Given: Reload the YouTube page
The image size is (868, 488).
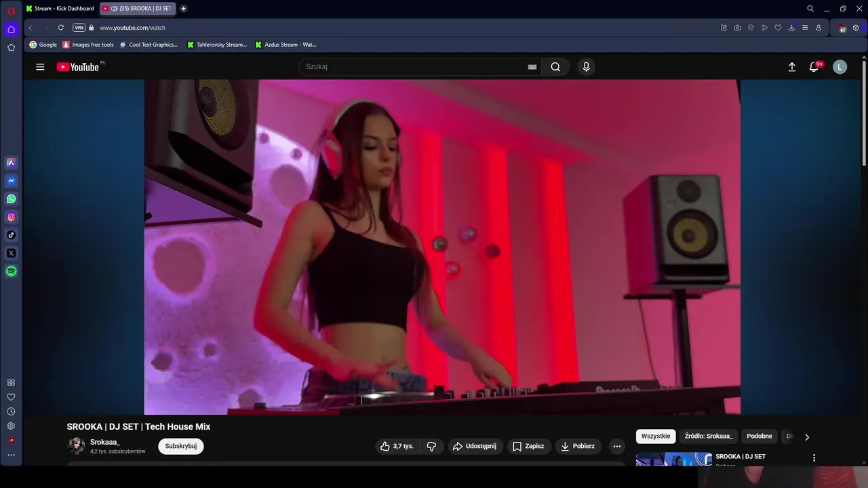Looking at the screenshot, I should pos(61,28).
